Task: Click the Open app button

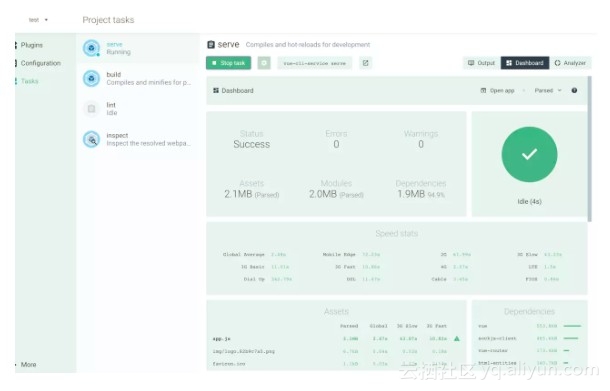Action: pos(498,91)
